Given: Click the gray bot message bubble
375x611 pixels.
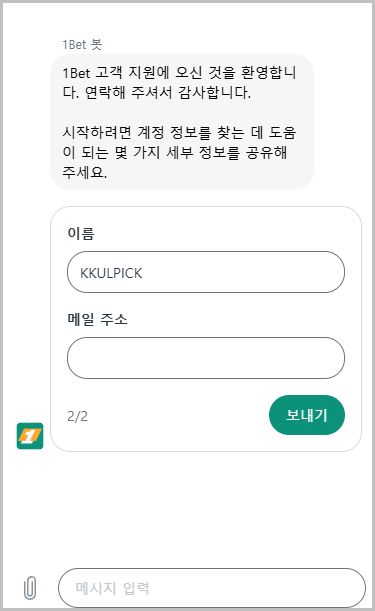Looking at the screenshot, I should coord(182,122).
